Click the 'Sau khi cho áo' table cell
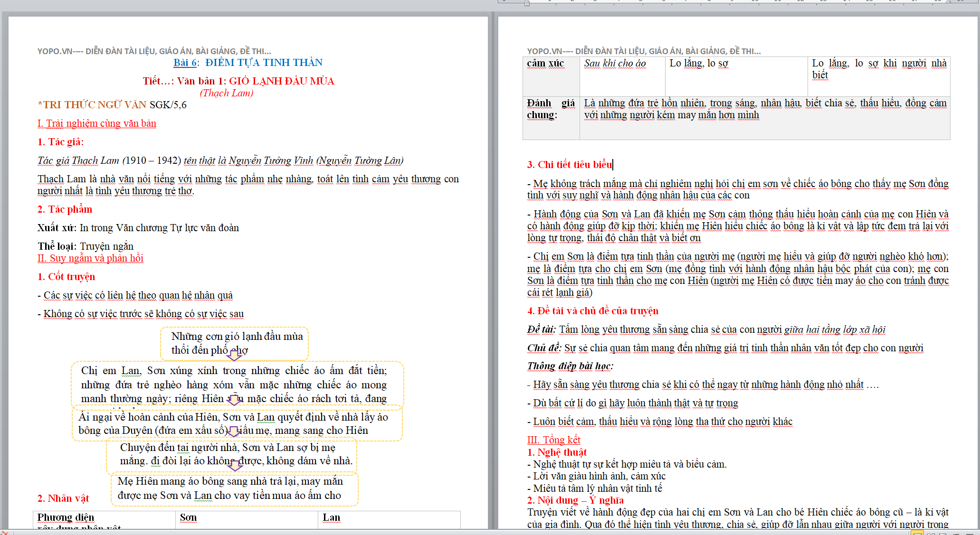This screenshot has height=535, width=980. click(622, 76)
